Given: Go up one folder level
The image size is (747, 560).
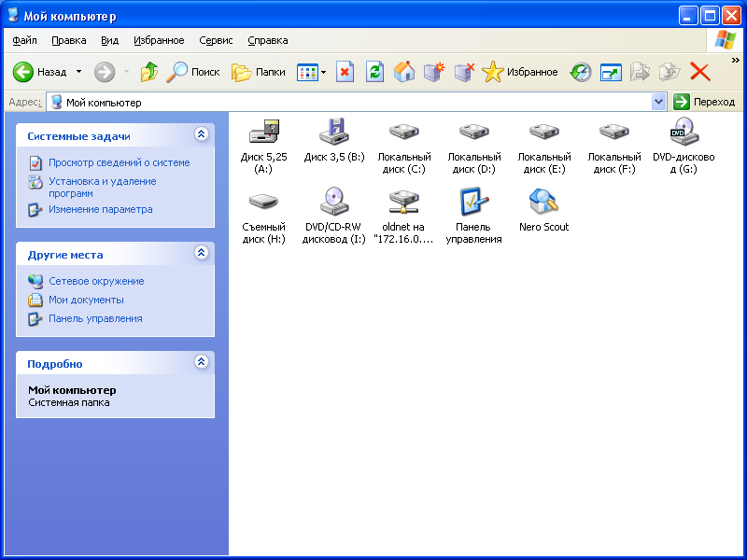Looking at the screenshot, I should [148, 72].
